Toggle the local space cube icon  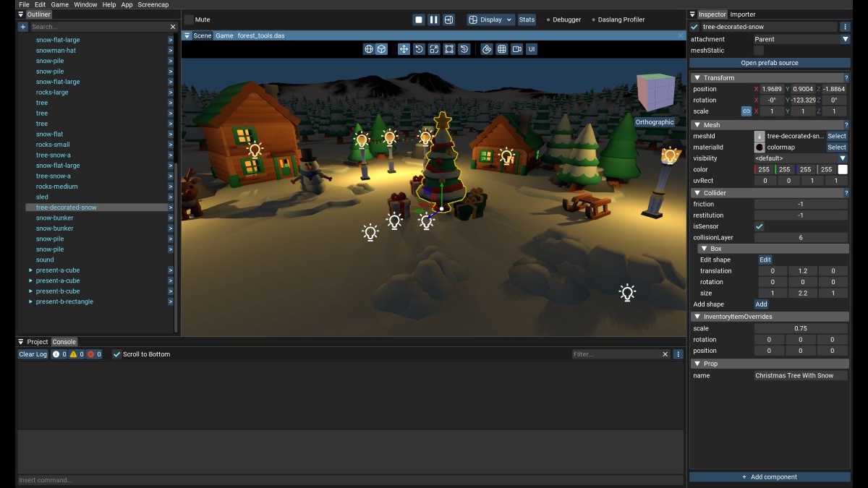pyautogui.click(x=381, y=49)
